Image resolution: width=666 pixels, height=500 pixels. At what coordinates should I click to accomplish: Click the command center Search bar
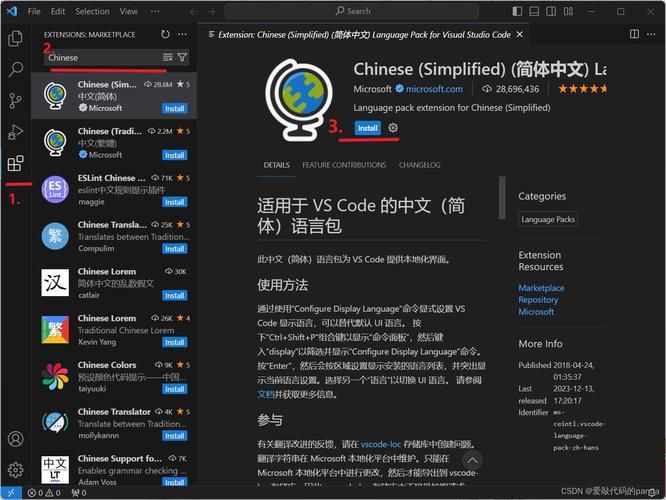[x=352, y=11]
